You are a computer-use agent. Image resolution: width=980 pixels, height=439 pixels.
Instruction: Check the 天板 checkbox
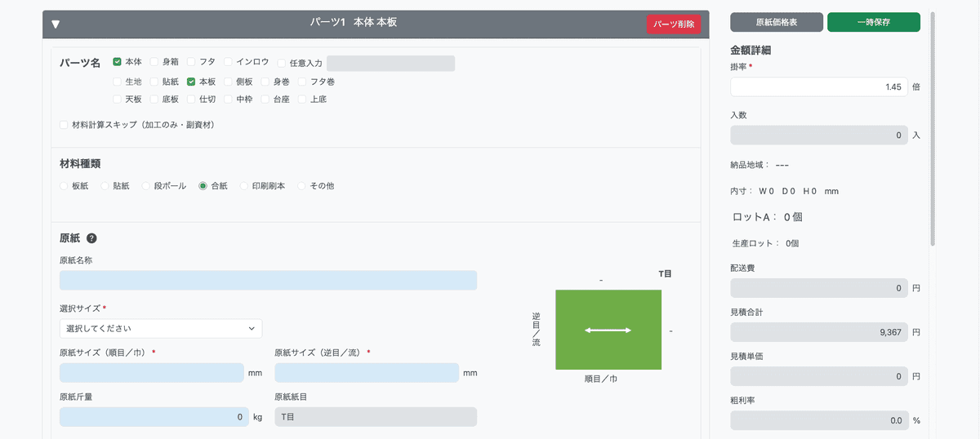pyautogui.click(x=118, y=100)
